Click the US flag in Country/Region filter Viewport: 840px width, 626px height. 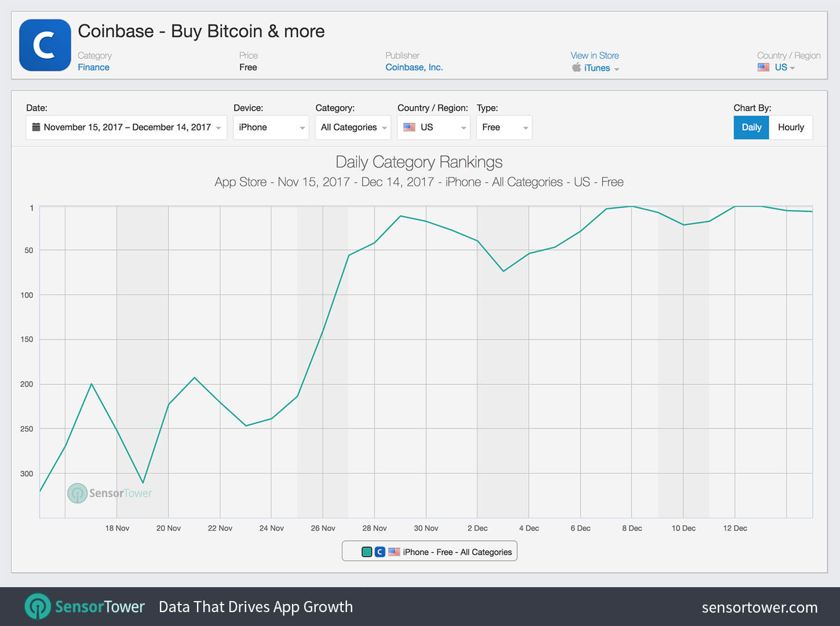coord(410,127)
